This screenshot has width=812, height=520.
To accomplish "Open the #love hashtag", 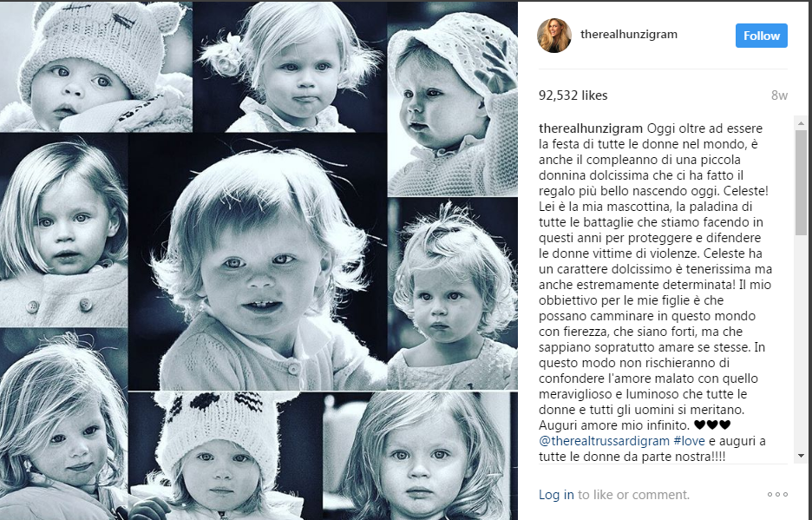I will click(x=690, y=441).
